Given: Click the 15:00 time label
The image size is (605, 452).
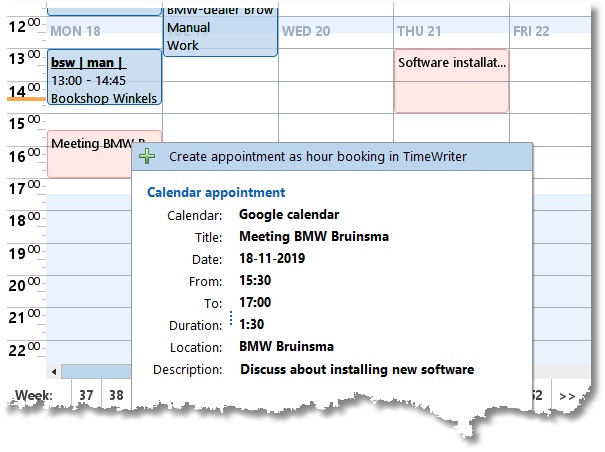Looking at the screenshot, I should pyautogui.click(x=24, y=124).
